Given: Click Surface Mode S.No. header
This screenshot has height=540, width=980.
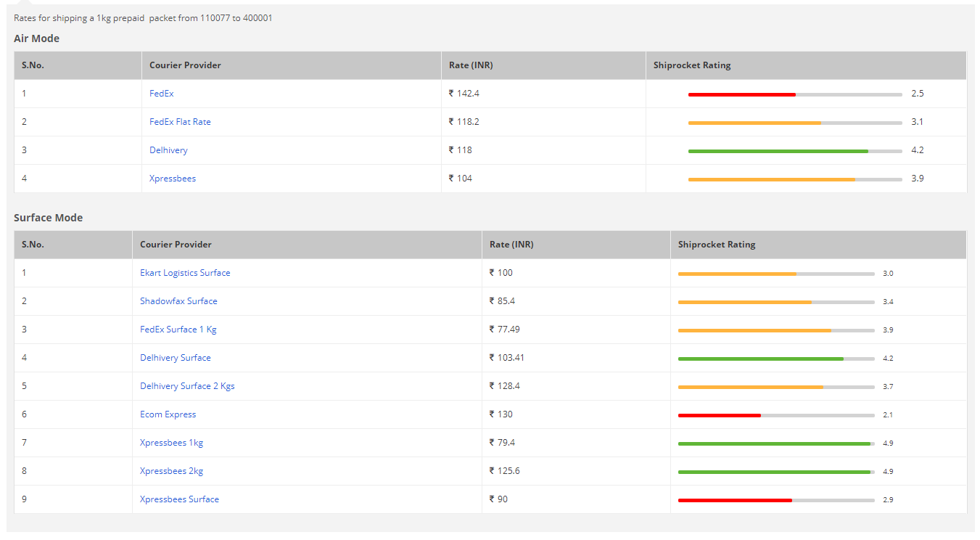Looking at the screenshot, I should point(73,245).
